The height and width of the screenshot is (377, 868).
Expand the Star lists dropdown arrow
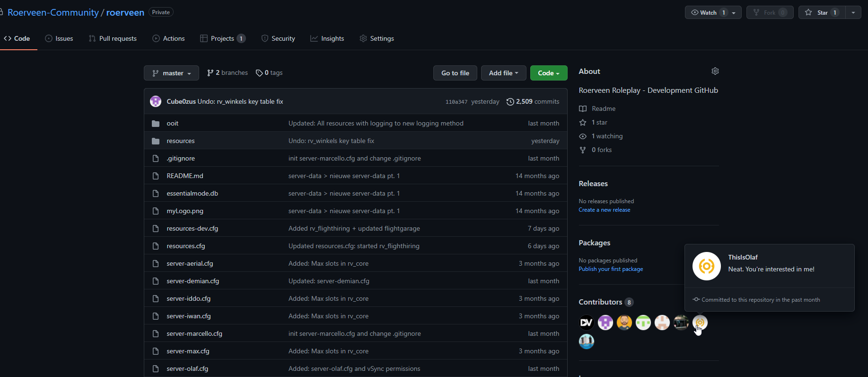pos(853,13)
